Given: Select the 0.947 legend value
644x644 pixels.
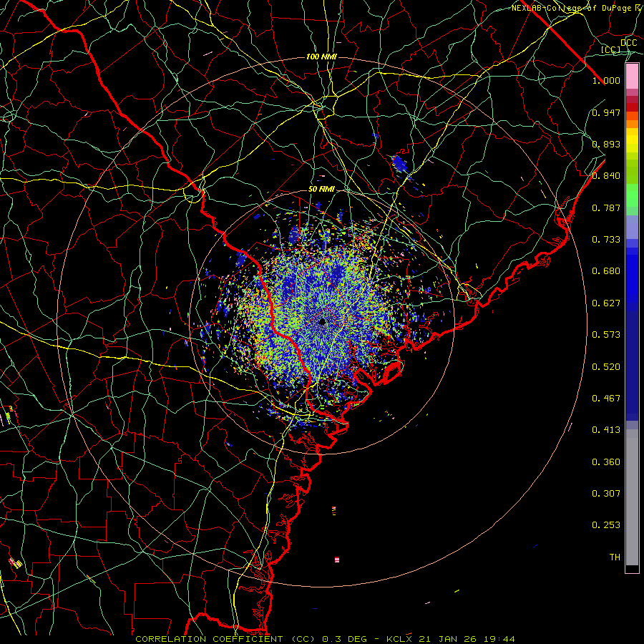Looking at the screenshot, I should tap(606, 112).
